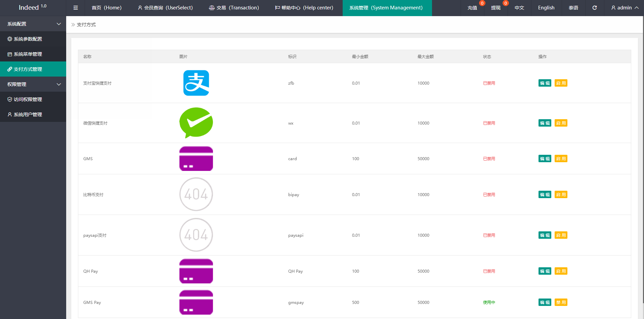The image size is (644, 319).
Task: Open the admin user dropdown
Action: 625,8
